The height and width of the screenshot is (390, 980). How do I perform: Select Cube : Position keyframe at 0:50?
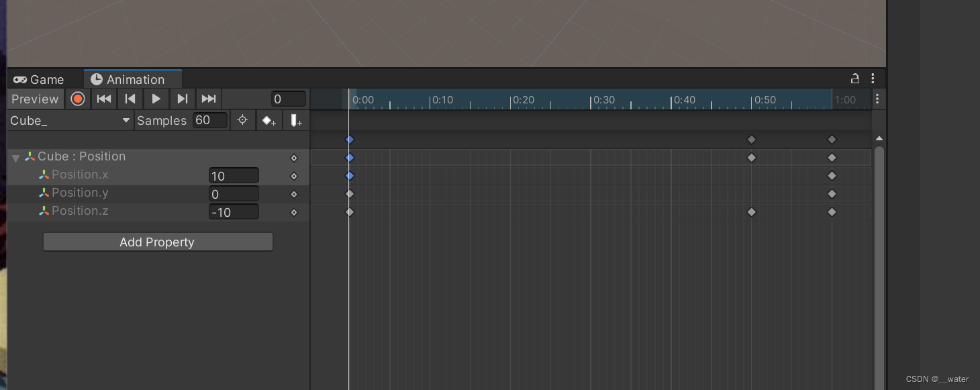point(752,158)
